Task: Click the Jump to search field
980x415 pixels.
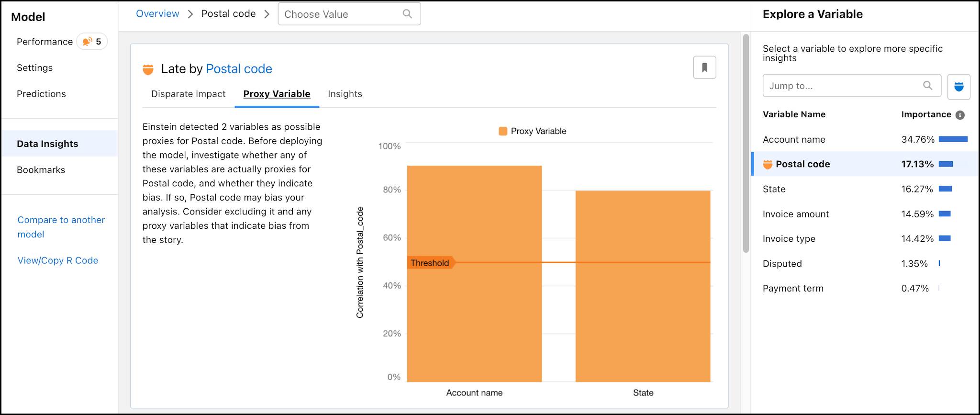Action: point(852,86)
